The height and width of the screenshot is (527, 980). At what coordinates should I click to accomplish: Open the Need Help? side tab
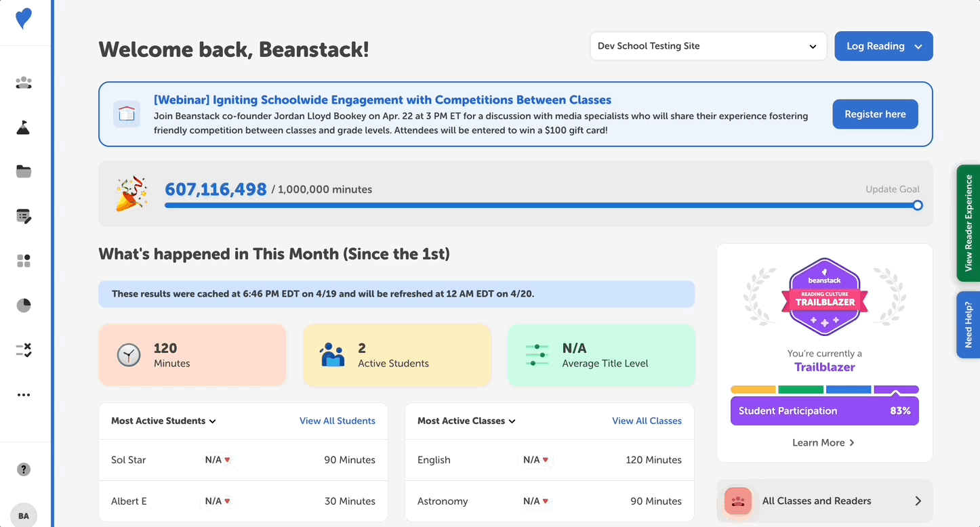click(968, 324)
